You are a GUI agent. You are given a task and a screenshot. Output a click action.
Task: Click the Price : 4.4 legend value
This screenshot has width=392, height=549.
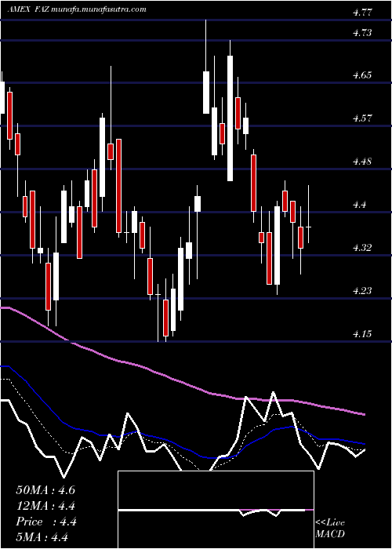[46, 522]
